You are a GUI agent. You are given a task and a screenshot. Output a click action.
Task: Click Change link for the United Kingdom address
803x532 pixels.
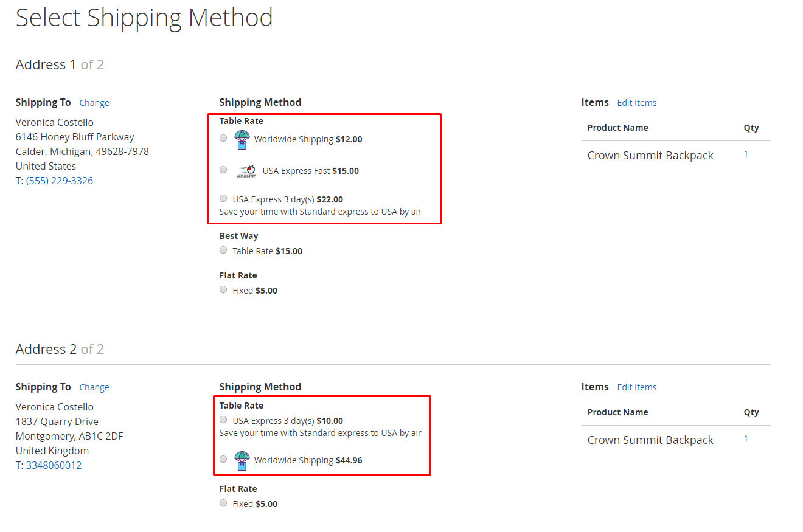coord(94,387)
